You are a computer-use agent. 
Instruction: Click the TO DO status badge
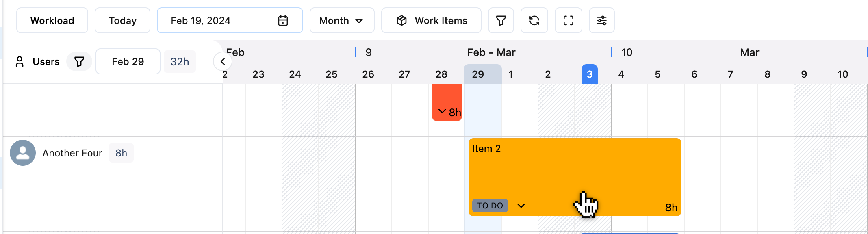(490, 206)
